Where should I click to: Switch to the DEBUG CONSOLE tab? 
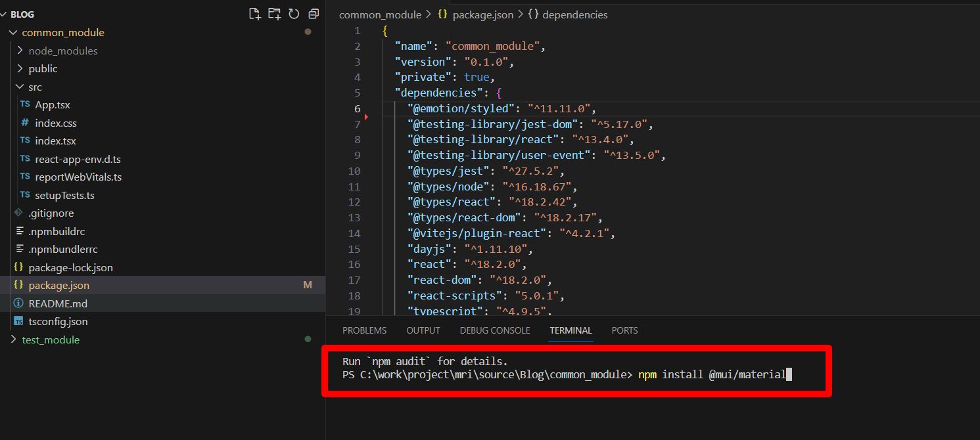(495, 330)
